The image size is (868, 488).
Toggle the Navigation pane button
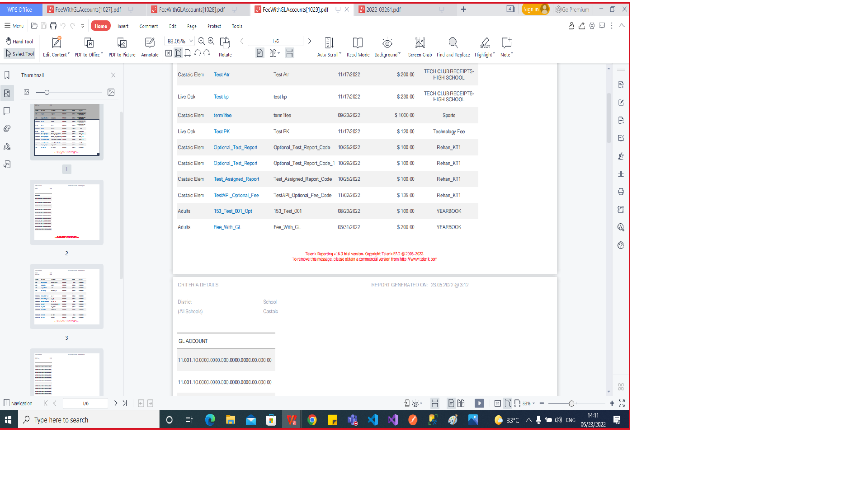[18, 403]
